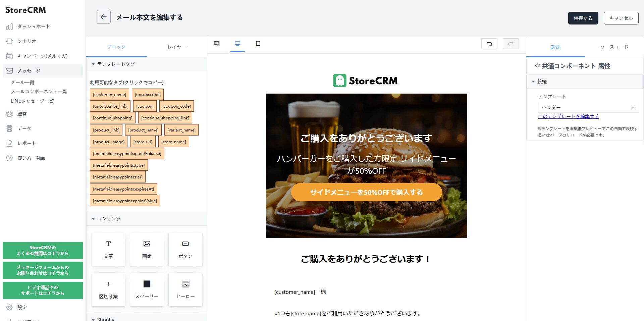Click the Scenario cycle icon
This screenshot has height=321, width=644.
[x=9, y=41]
